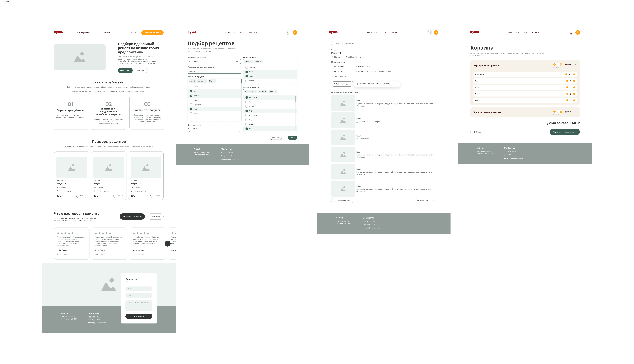This screenshot has height=364, width=634.
Task: Click the testimonials carousel next arrow
Action: pyautogui.click(x=168, y=243)
